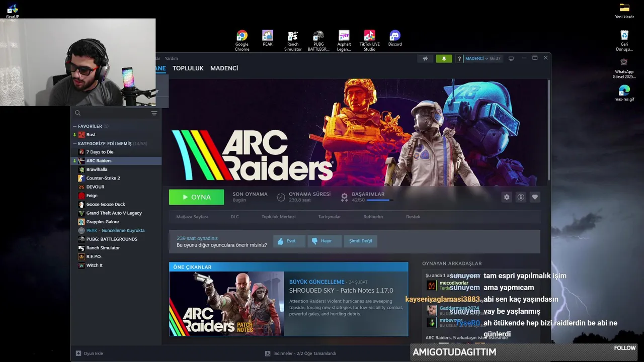
Task: Click the BAŞARIMLAR achievements ribbon icon
Action: (x=344, y=197)
